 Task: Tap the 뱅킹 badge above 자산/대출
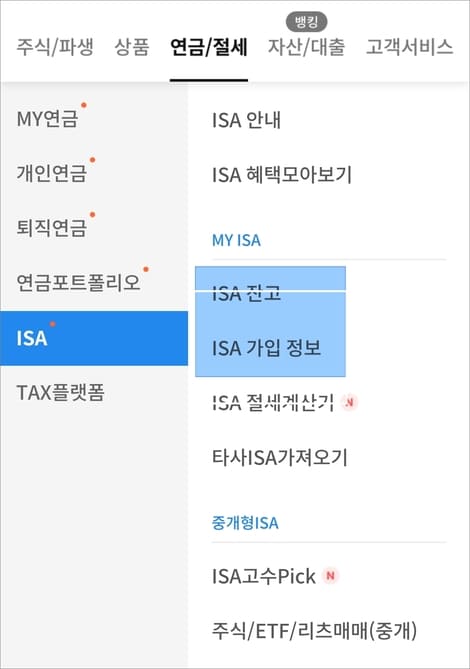tap(306, 22)
